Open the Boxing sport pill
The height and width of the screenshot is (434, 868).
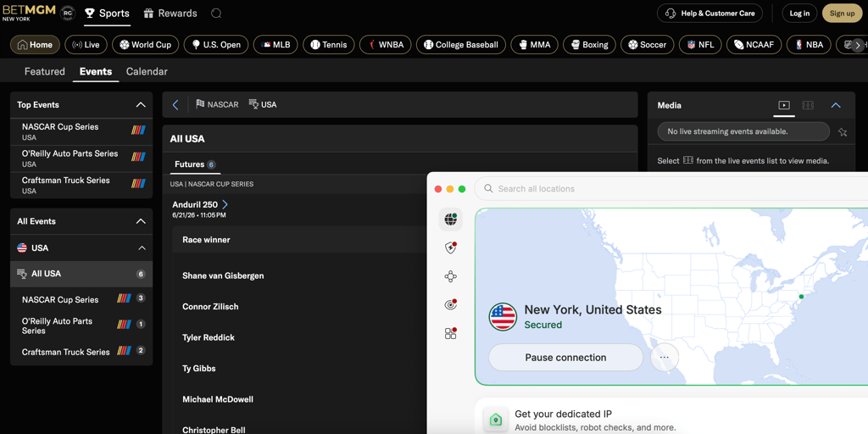[x=590, y=45]
